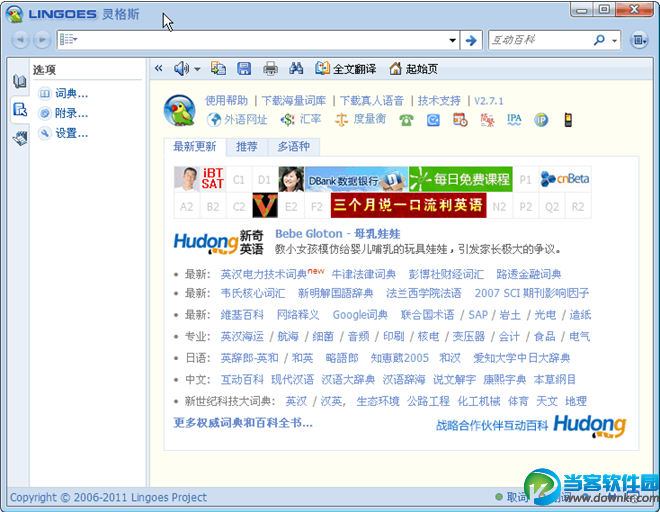Open the 英汉海运 link
The height and width of the screenshot is (512, 660).
(x=242, y=336)
